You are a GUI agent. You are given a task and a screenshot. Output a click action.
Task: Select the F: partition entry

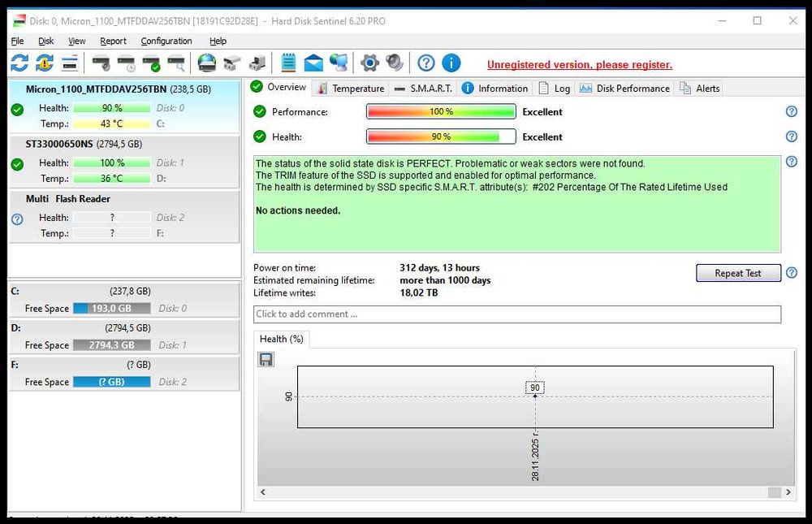point(124,373)
